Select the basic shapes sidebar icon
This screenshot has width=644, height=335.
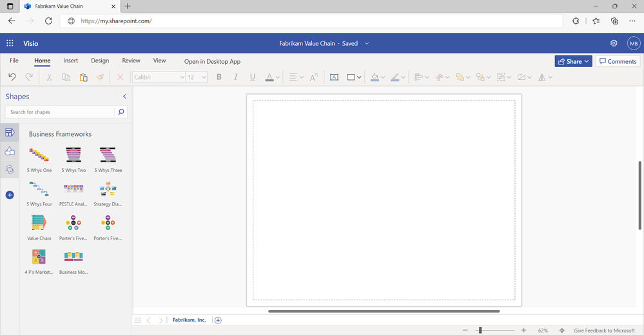coord(10,151)
